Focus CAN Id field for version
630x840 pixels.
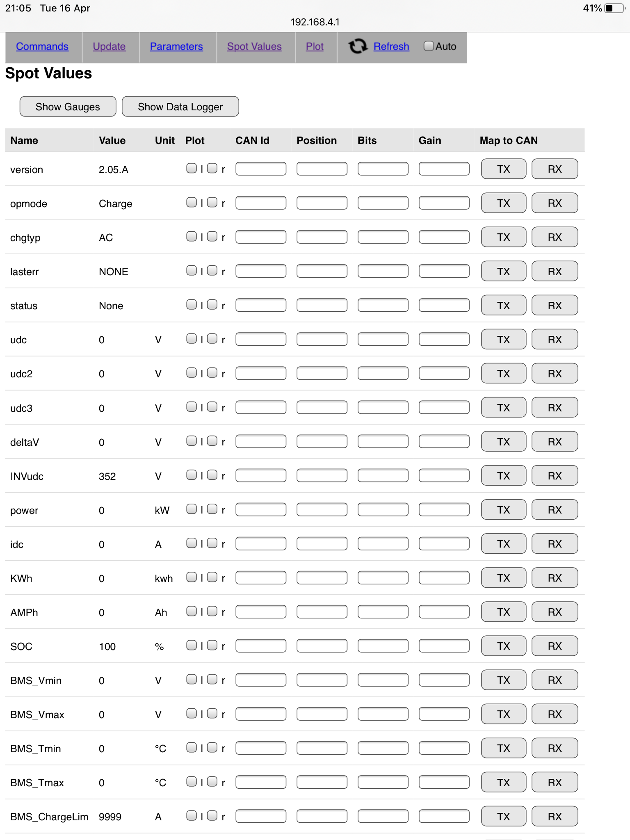(261, 169)
